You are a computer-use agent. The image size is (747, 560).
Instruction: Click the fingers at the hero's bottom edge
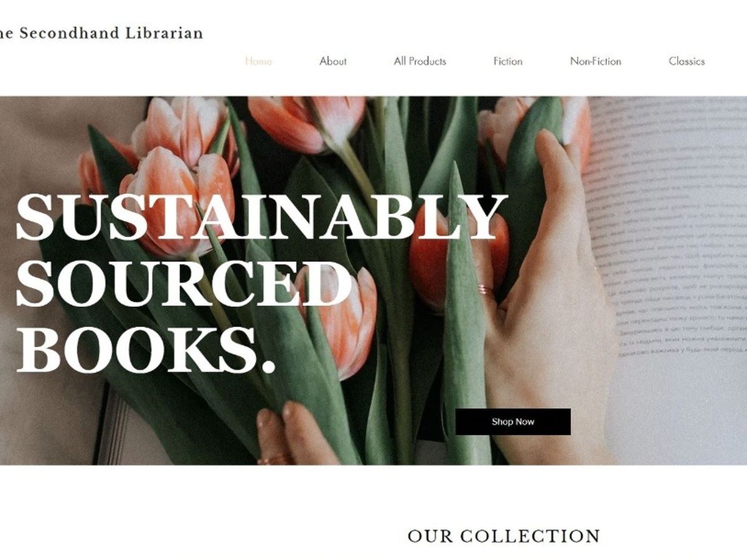(x=296, y=434)
